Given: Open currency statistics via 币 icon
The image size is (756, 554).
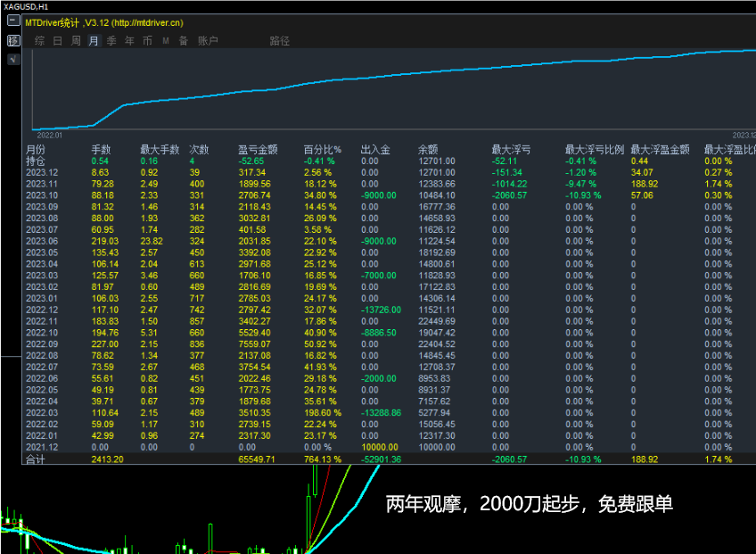Looking at the screenshot, I should [148, 40].
